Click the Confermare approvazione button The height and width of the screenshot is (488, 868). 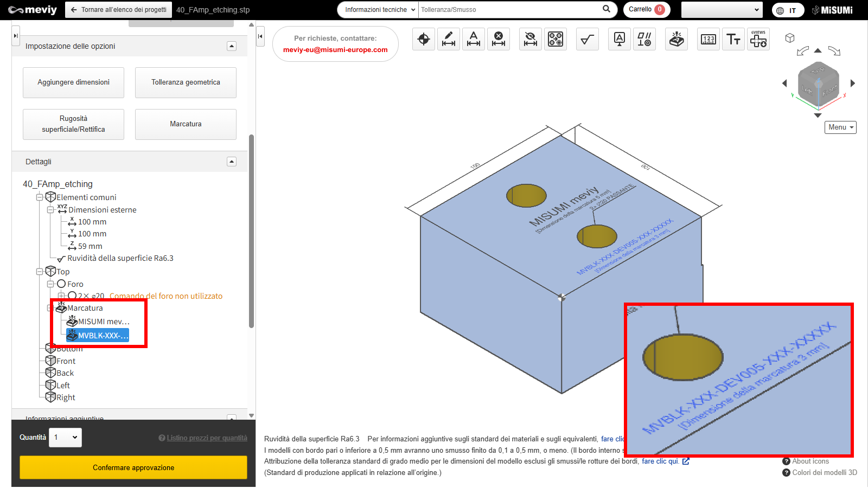point(133,467)
